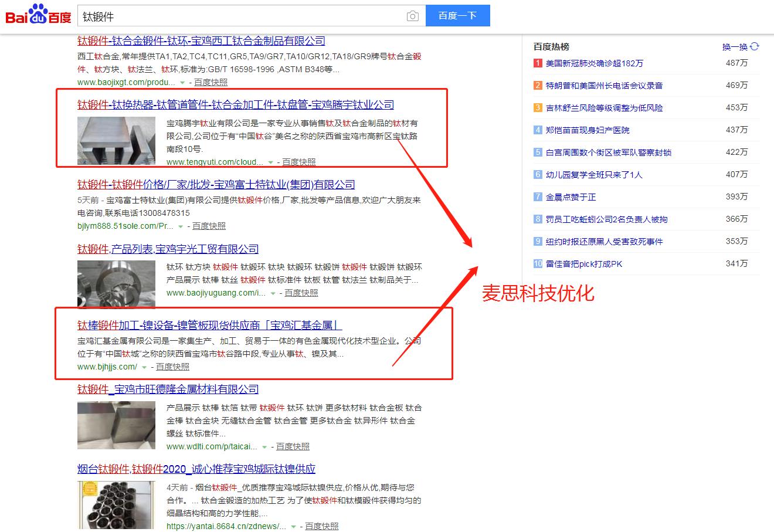
Task: Click URL www.baojixgt.com/produ...
Action: click(x=126, y=82)
